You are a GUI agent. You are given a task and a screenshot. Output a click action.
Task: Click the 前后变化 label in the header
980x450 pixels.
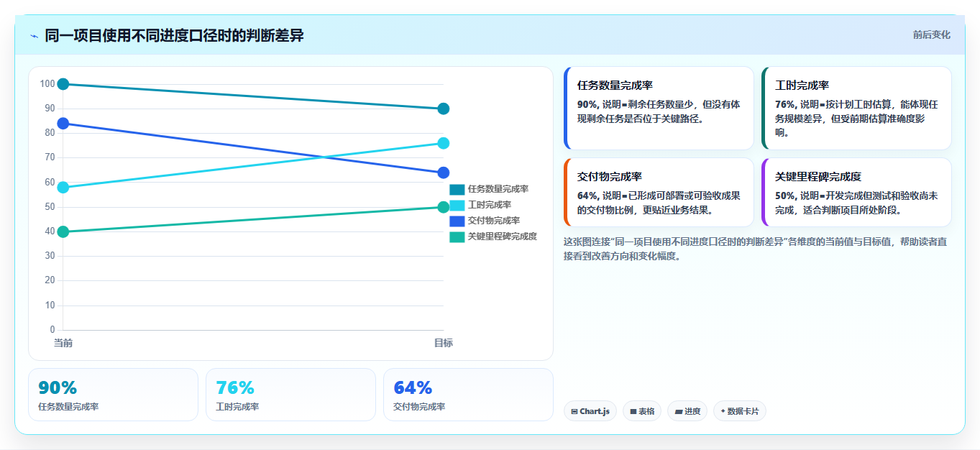click(x=932, y=35)
